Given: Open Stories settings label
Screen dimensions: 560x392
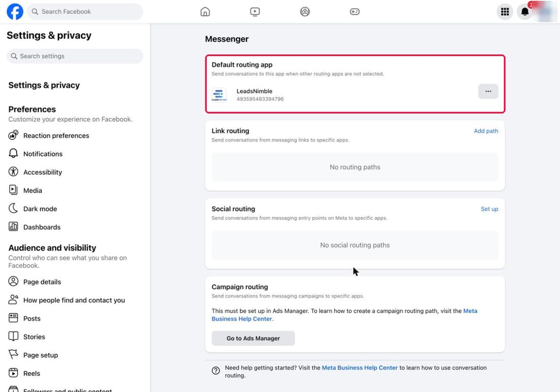Looking at the screenshot, I should 34,337.
